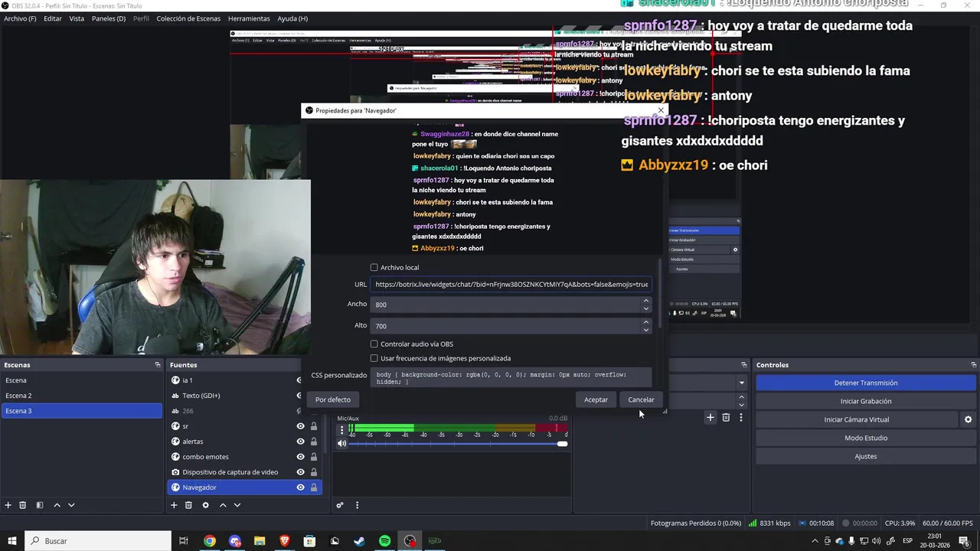Enable Controlar audio vía OBS checkbox
The height and width of the screenshot is (551, 980).
(374, 344)
